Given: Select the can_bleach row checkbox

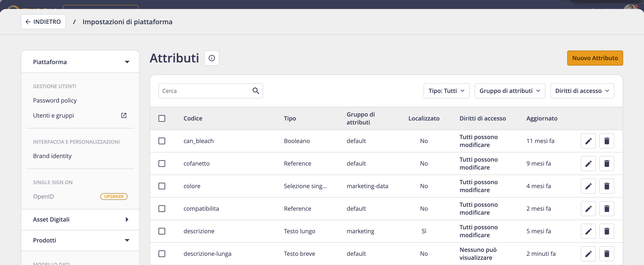Looking at the screenshot, I should (x=162, y=141).
